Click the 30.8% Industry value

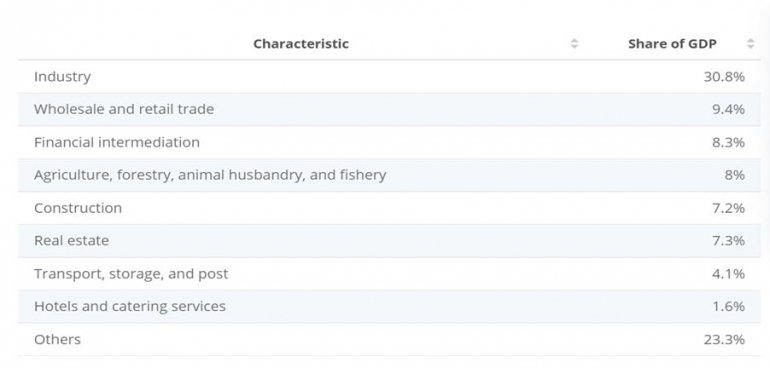click(724, 77)
